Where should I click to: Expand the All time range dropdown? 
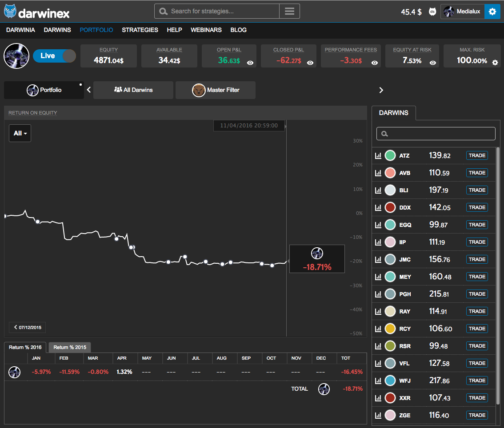tap(20, 133)
